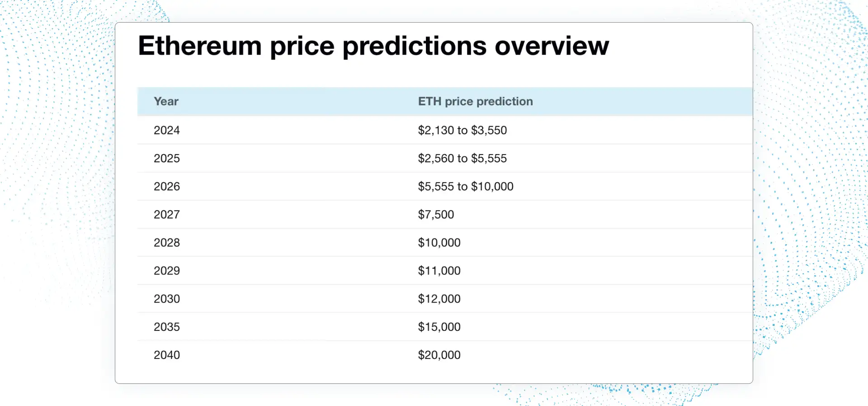Screen dimensions: 868x406
Task: Select the 2026 year cell
Action: (167, 187)
